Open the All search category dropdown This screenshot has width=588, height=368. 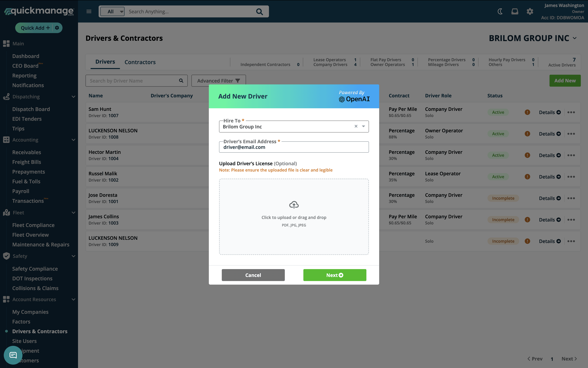point(112,11)
